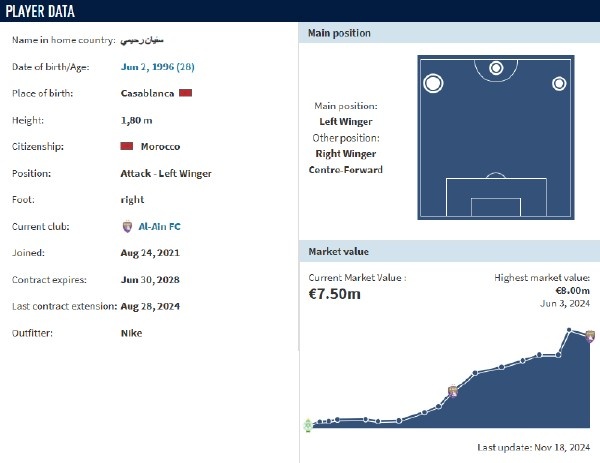The width and height of the screenshot is (600, 463).
Task: Select the Centre-Forward marker on the pitch
Action: click(496, 69)
